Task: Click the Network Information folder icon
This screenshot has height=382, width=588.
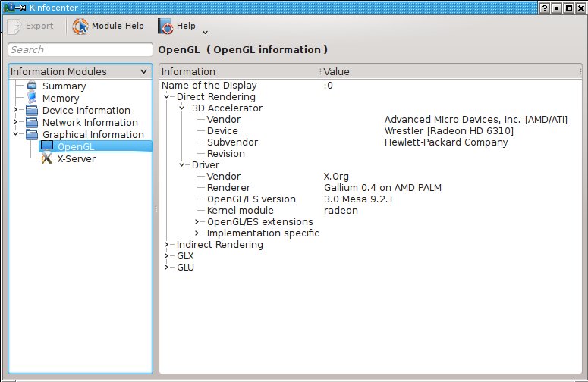Action: 33,123
